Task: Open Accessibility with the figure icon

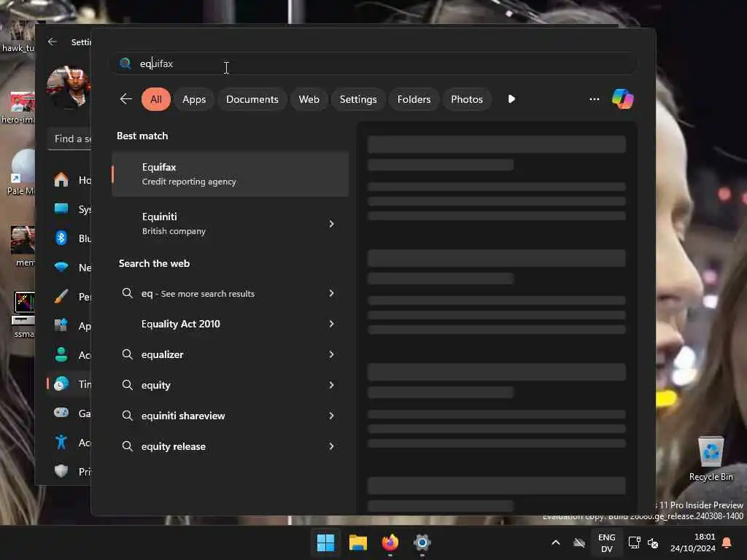Action: coord(69,443)
